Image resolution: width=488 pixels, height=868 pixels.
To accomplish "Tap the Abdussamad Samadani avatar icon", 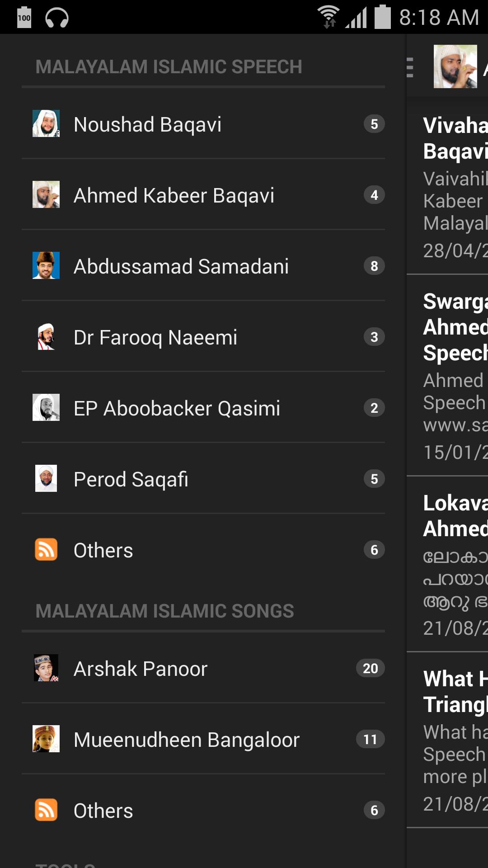I will (x=46, y=266).
